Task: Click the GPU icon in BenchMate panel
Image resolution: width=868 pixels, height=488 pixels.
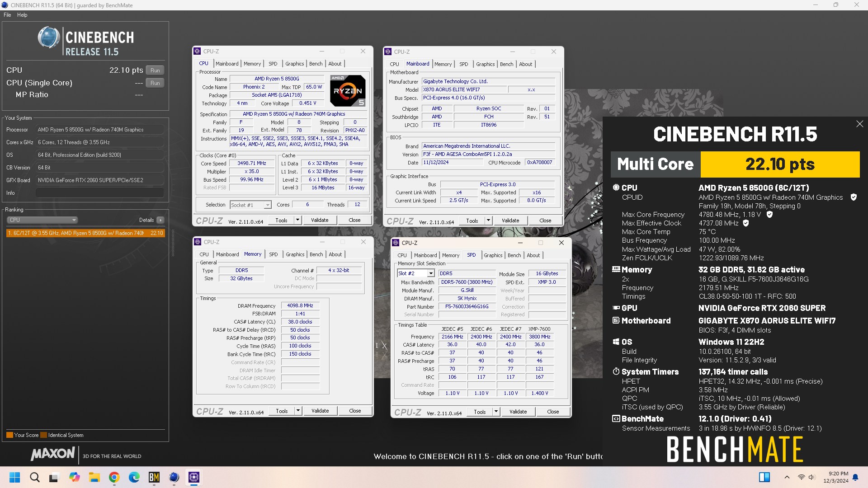Action: point(616,308)
